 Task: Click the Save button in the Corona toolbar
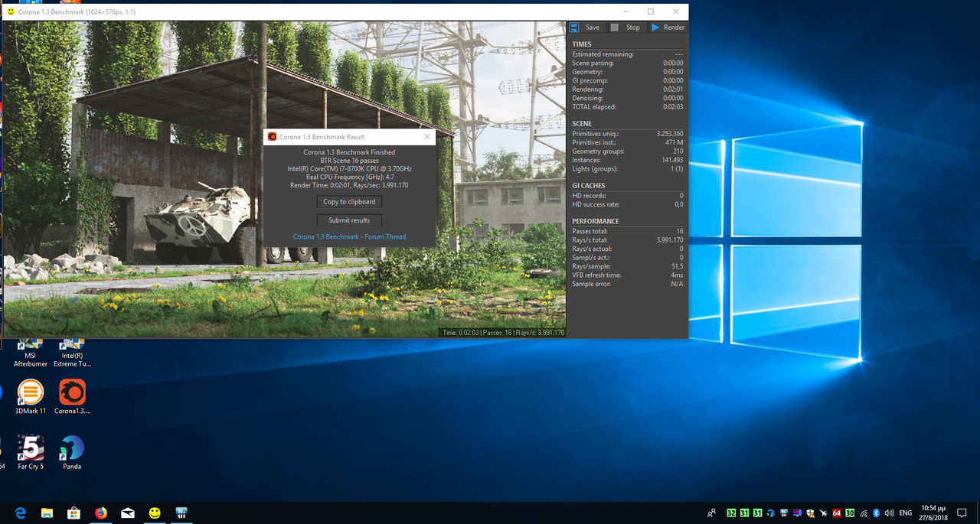[x=586, y=28]
